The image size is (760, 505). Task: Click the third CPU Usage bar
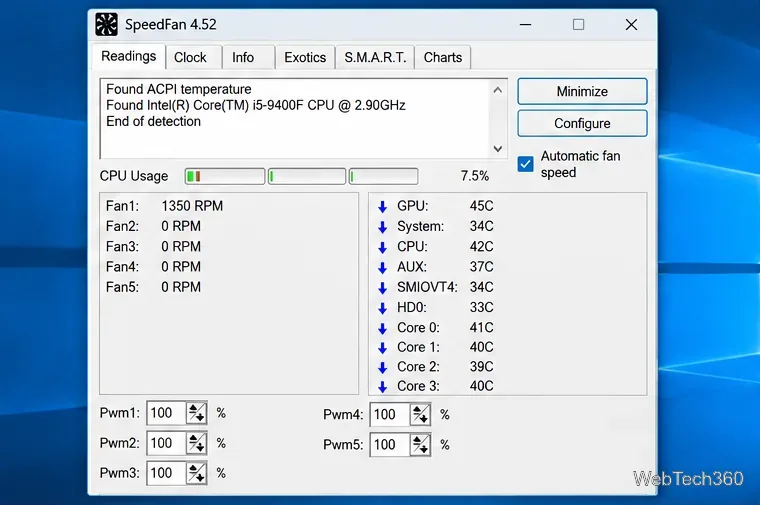(383, 176)
